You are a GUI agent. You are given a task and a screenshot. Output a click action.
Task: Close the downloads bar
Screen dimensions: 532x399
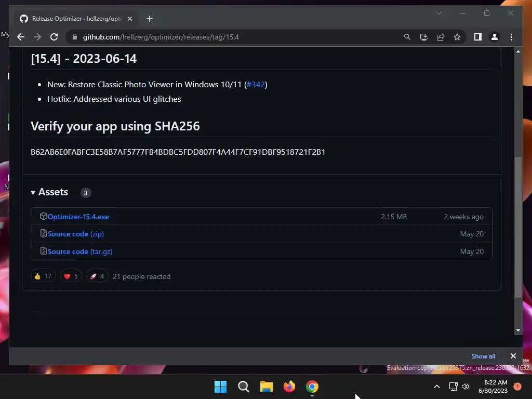(x=513, y=356)
